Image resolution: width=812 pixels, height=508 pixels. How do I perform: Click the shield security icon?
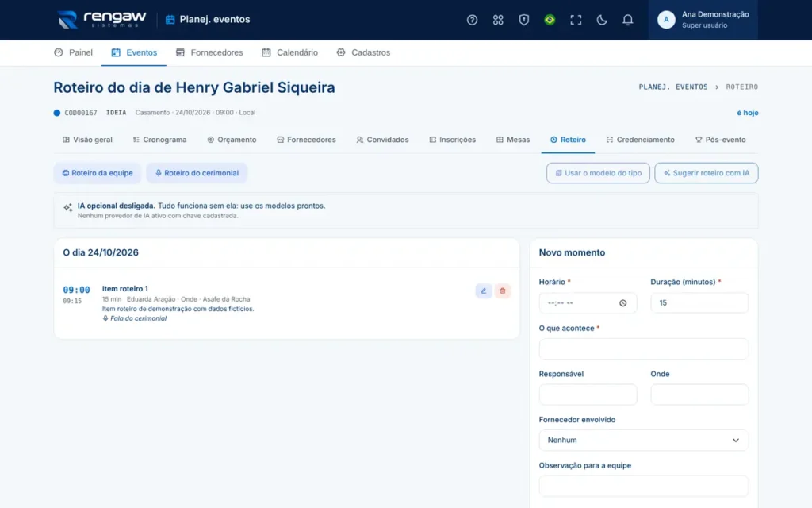(x=523, y=20)
